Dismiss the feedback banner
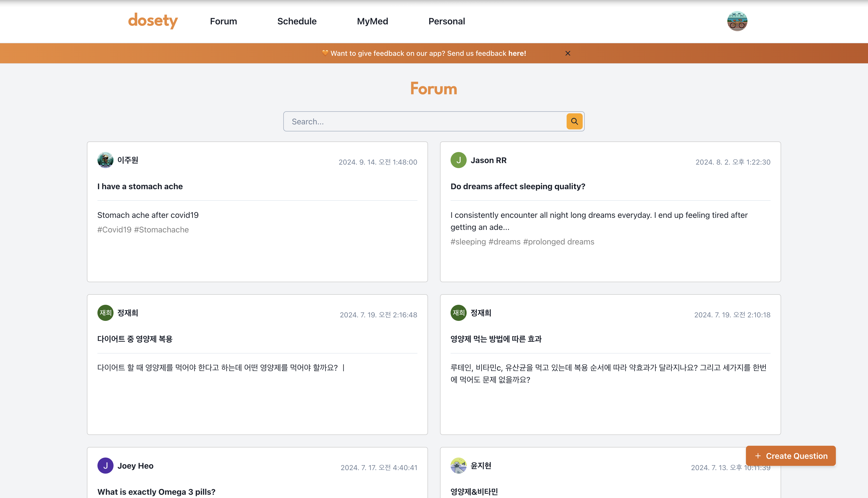 [x=568, y=53]
